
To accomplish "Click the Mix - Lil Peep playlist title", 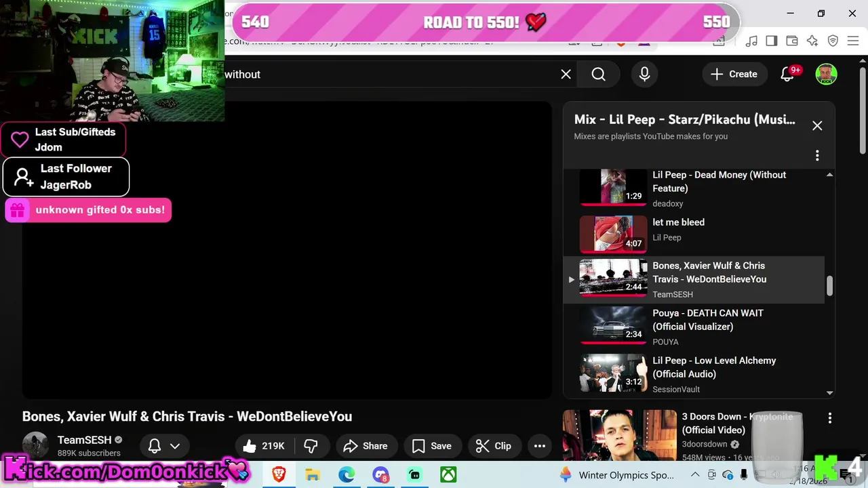I will pos(685,119).
